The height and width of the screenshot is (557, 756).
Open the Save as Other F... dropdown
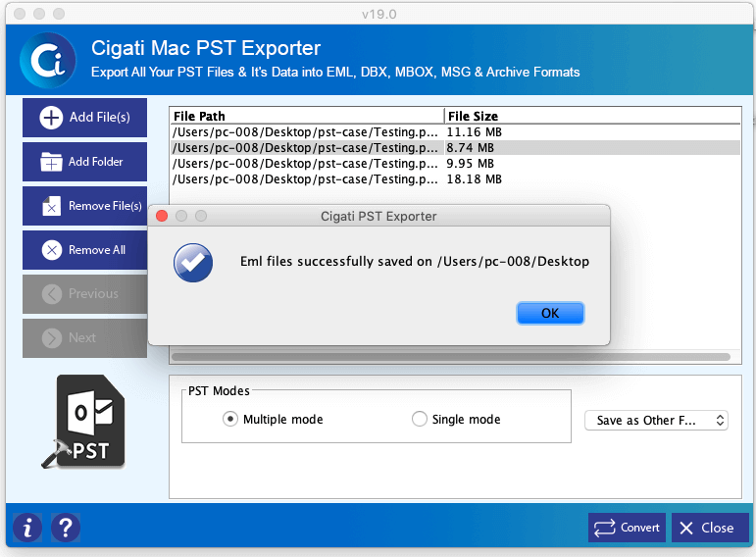(x=656, y=420)
